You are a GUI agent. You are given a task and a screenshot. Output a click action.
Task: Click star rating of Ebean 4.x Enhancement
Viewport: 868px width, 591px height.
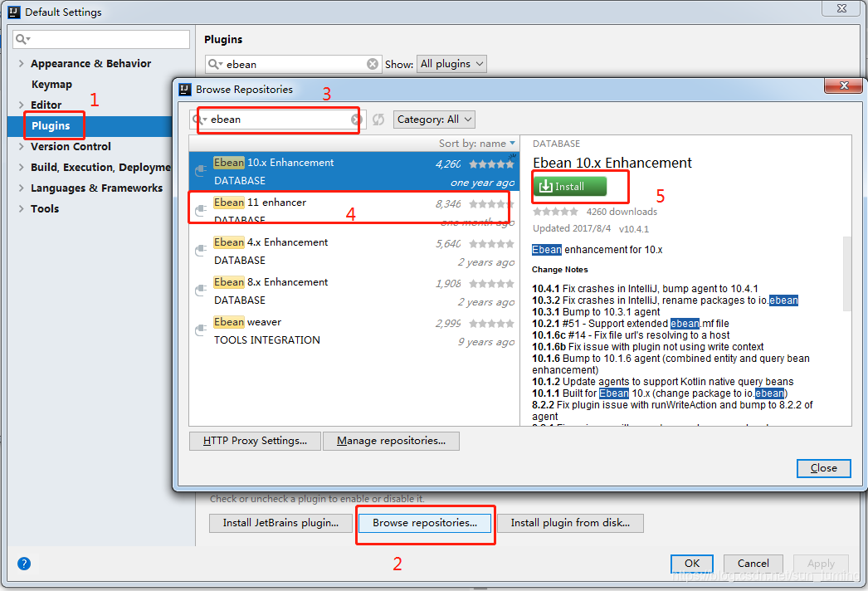tap(491, 244)
